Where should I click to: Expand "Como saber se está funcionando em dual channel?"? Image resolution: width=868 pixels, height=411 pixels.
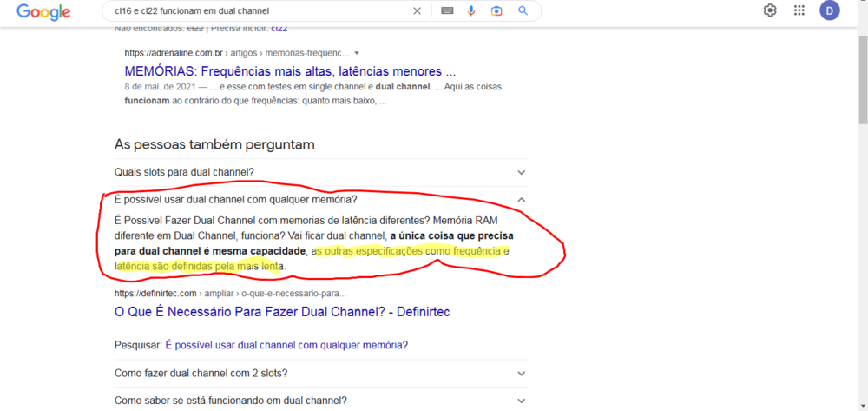521,401
